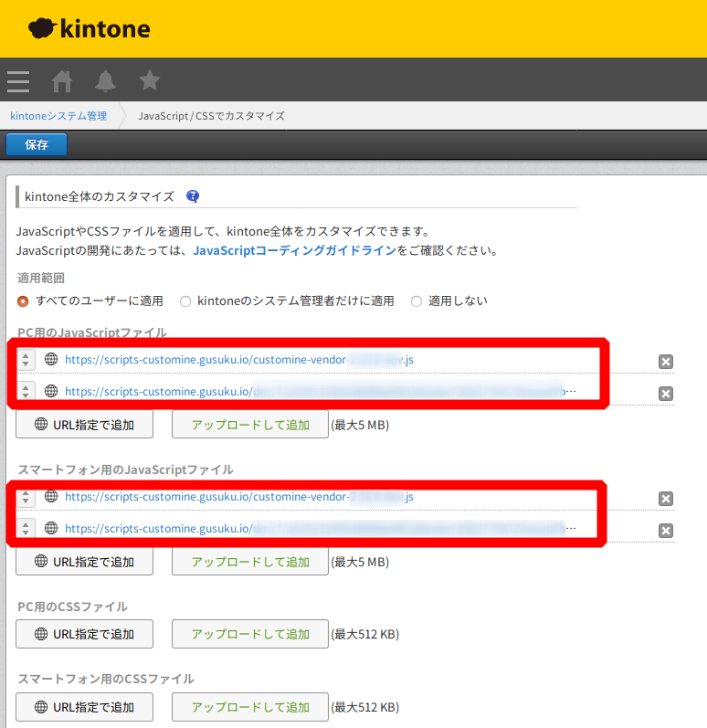707x728 pixels.
Task: Click globe icon of PC customine-vendor row
Action: click(51, 359)
